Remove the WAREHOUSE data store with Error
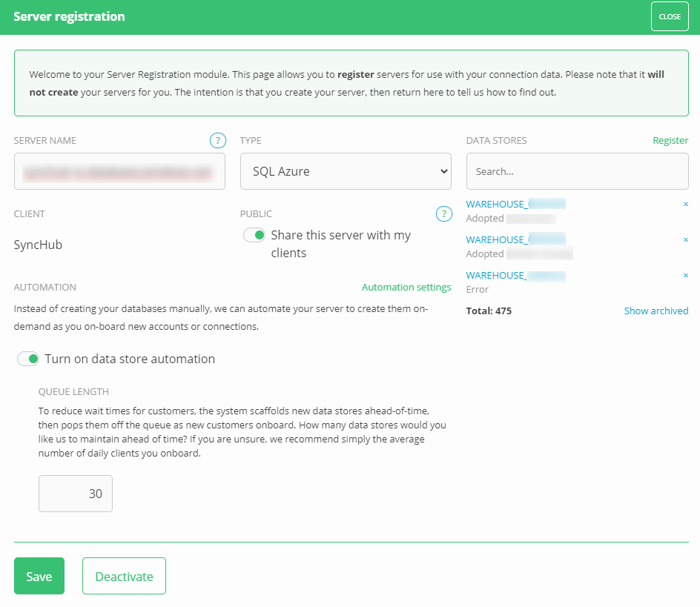700x607 pixels. click(x=685, y=275)
